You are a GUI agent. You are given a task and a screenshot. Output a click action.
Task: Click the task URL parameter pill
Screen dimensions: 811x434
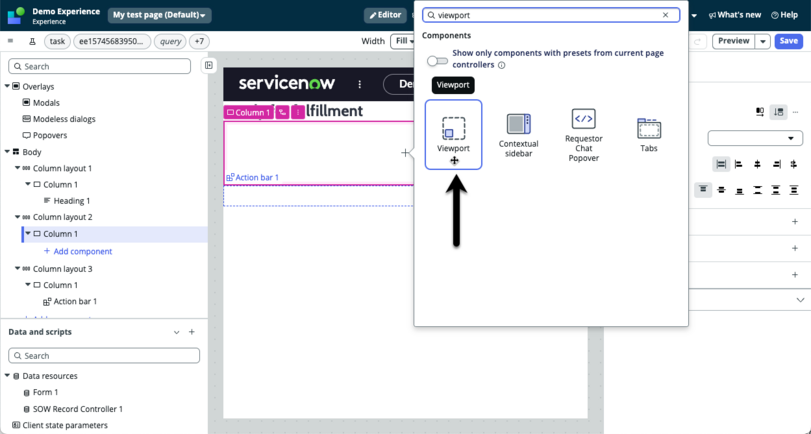pos(57,41)
